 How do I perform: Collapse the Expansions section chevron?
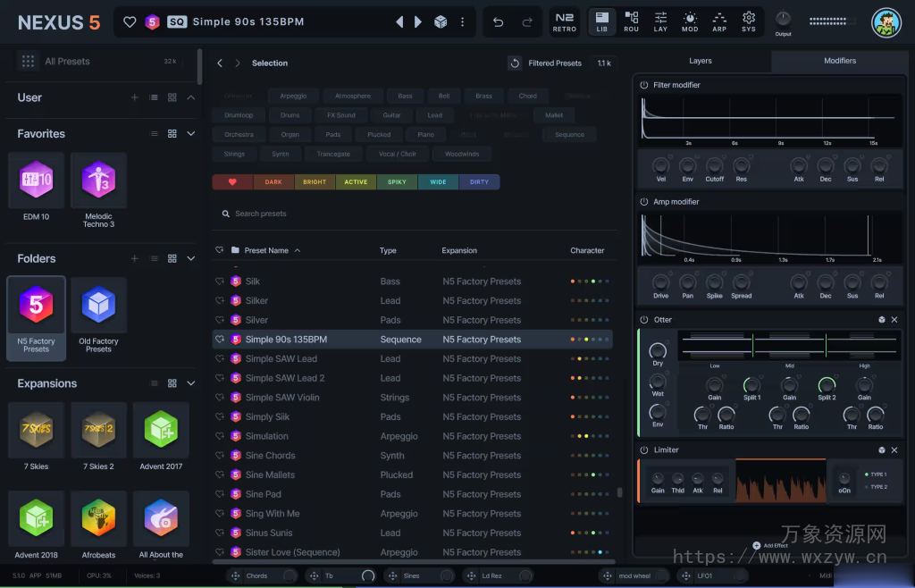coord(191,383)
